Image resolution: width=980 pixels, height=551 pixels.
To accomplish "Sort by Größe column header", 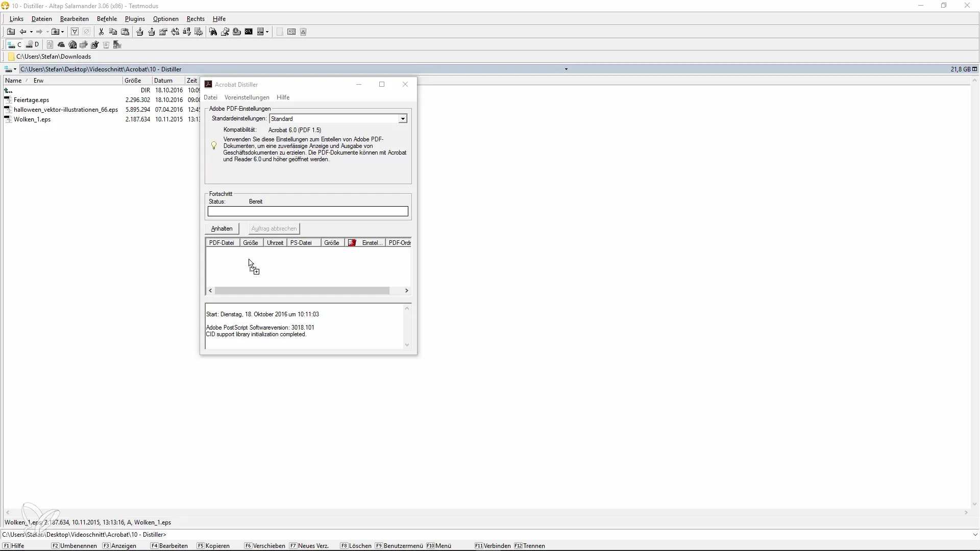I will click(137, 81).
